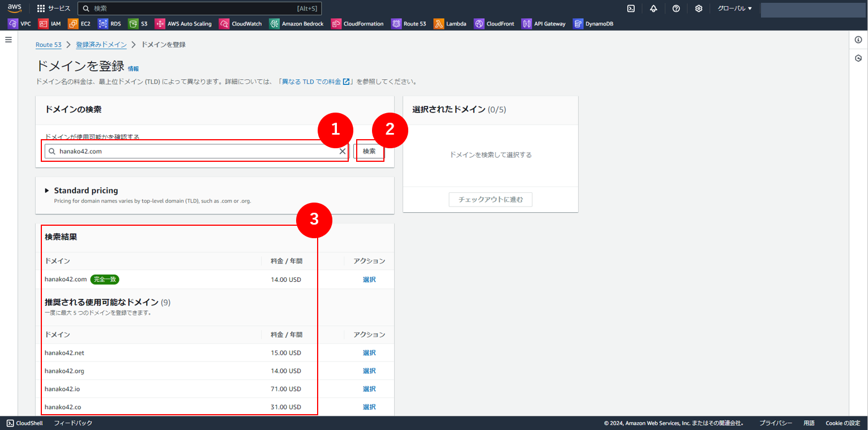This screenshot has width=868, height=430.
Task: Launch CloudShell from top bar terminal icon
Action: coord(631,8)
